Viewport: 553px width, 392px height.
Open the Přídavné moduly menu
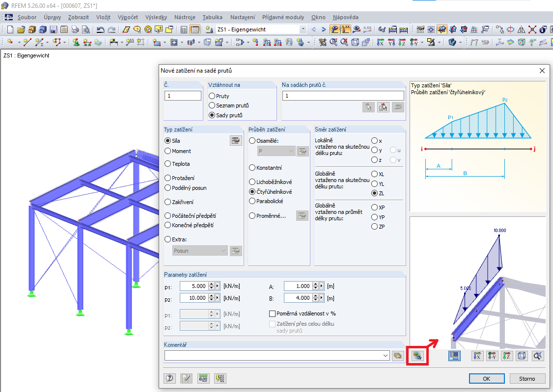(283, 17)
